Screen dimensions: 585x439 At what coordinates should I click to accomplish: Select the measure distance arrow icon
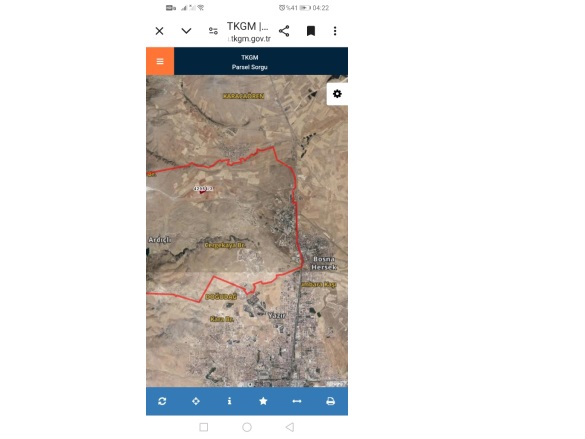coord(297,401)
